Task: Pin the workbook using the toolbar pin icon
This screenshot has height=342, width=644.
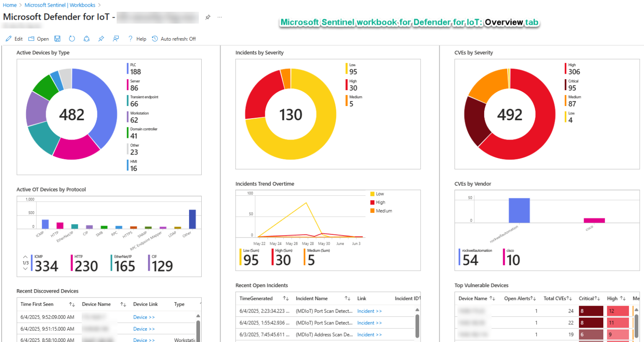Action: point(101,39)
